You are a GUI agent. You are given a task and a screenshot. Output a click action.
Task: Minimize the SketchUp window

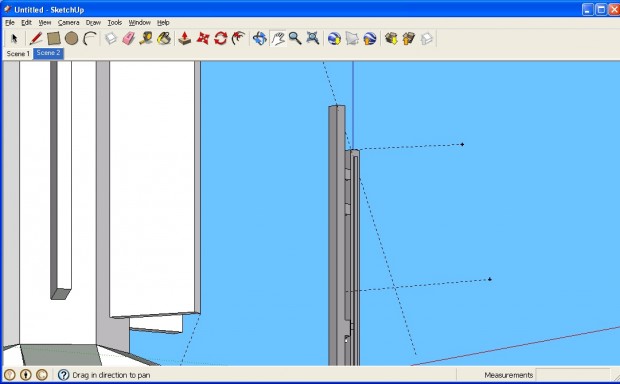pos(587,10)
